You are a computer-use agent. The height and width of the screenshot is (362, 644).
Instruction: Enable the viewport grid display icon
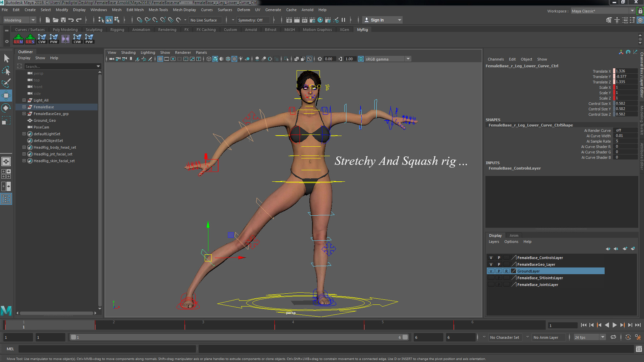point(160,59)
